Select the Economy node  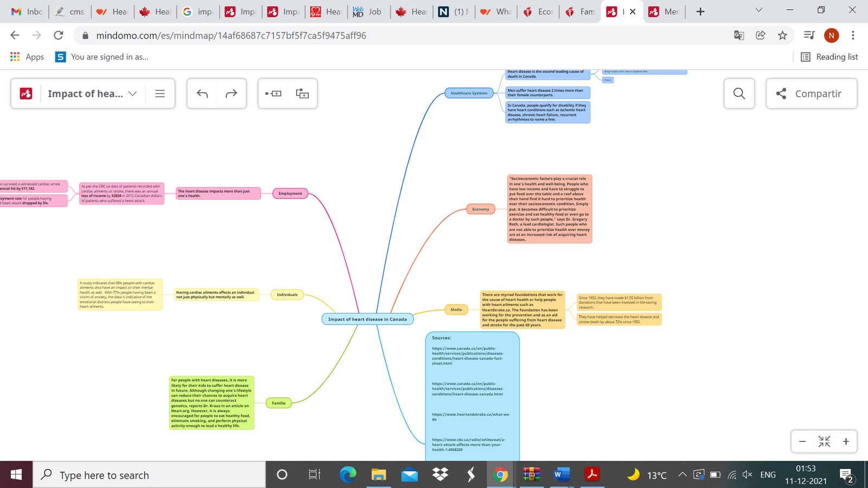[481, 209]
